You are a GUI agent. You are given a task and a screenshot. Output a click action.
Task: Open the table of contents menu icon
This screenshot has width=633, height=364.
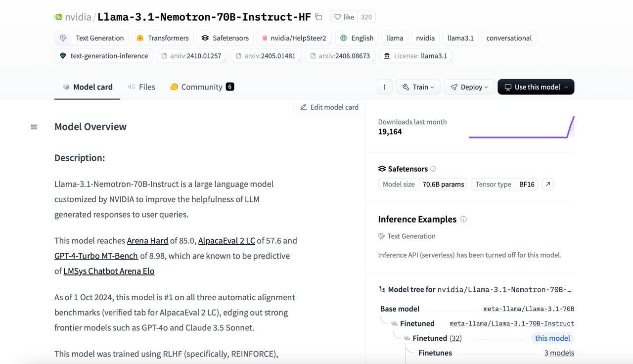tap(34, 127)
